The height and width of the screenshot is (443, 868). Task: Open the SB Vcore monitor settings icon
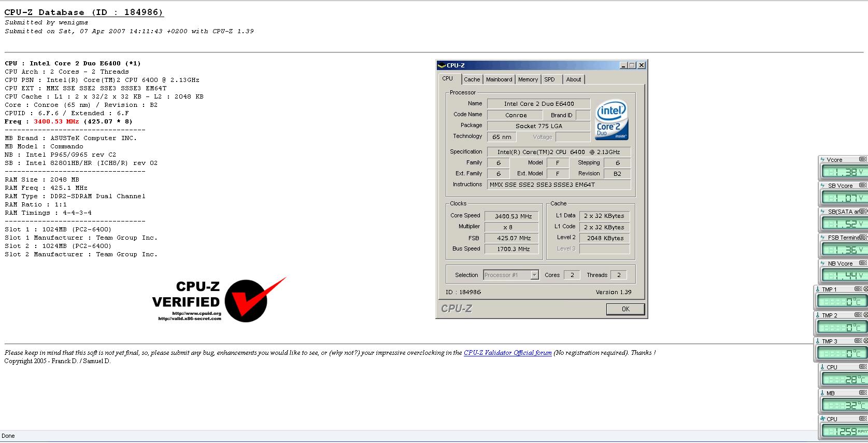pyautogui.click(x=863, y=185)
